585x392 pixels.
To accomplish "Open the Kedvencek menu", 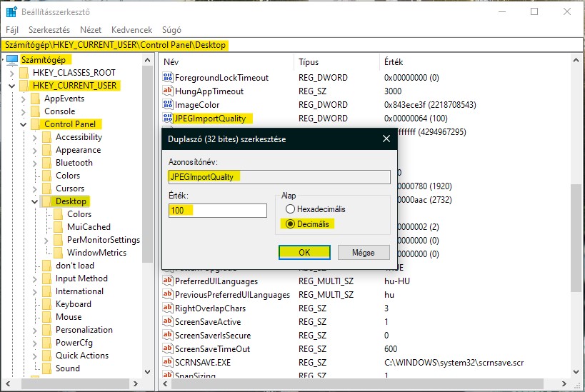I will pos(131,30).
